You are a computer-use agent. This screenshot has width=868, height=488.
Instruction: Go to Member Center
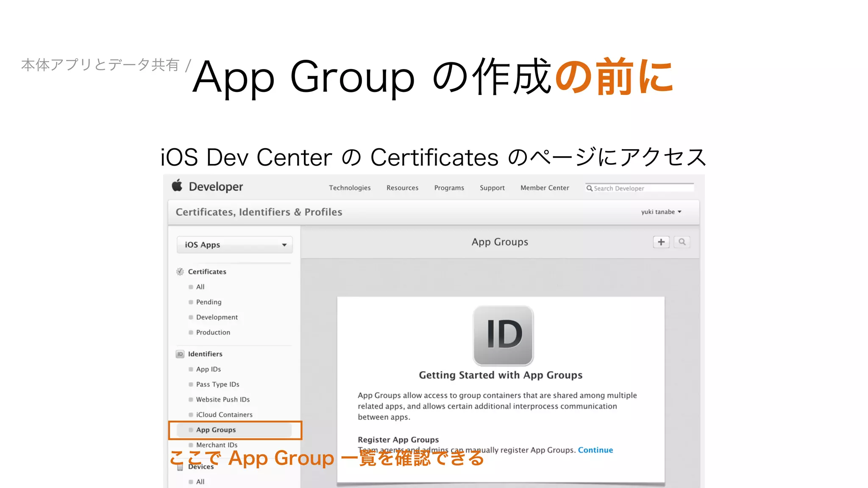[545, 188]
